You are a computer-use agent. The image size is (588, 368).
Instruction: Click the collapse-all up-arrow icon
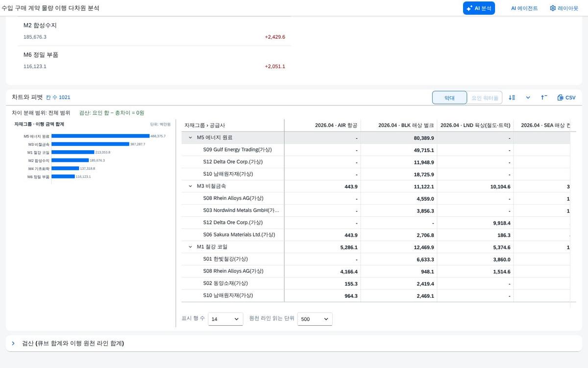click(544, 98)
